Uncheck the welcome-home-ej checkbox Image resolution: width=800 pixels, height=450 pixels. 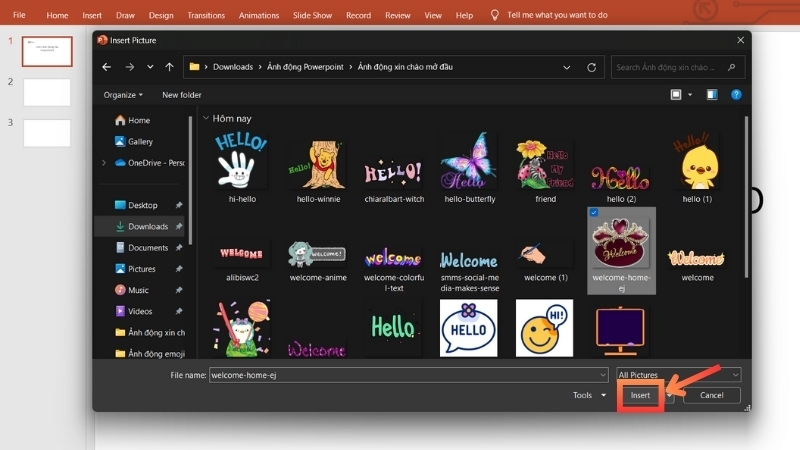pos(593,212)
